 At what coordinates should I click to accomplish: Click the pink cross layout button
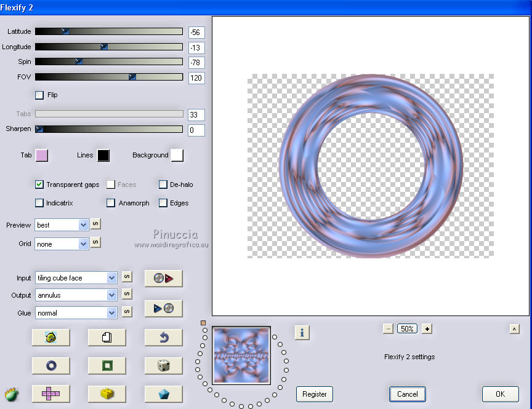click(x=51, y=394)
